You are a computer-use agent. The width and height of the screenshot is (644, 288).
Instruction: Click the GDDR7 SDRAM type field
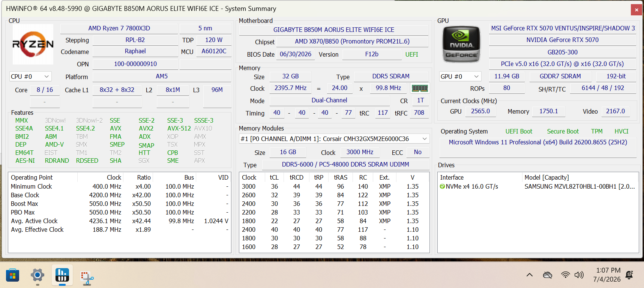click(x=560, y=76)
